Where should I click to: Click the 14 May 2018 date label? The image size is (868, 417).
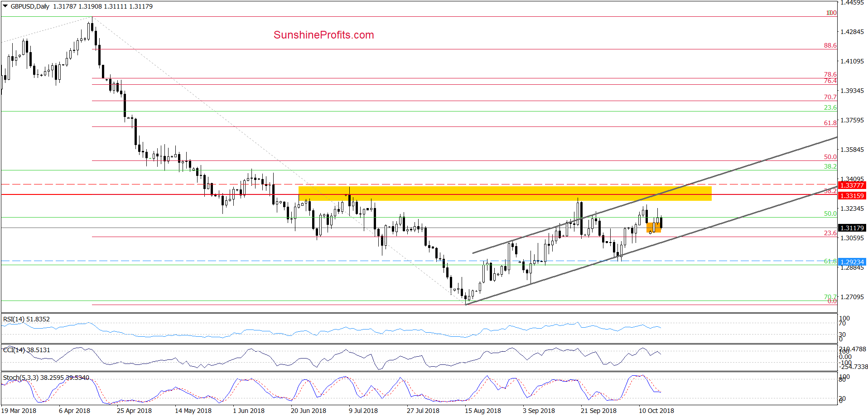[193, 411]
